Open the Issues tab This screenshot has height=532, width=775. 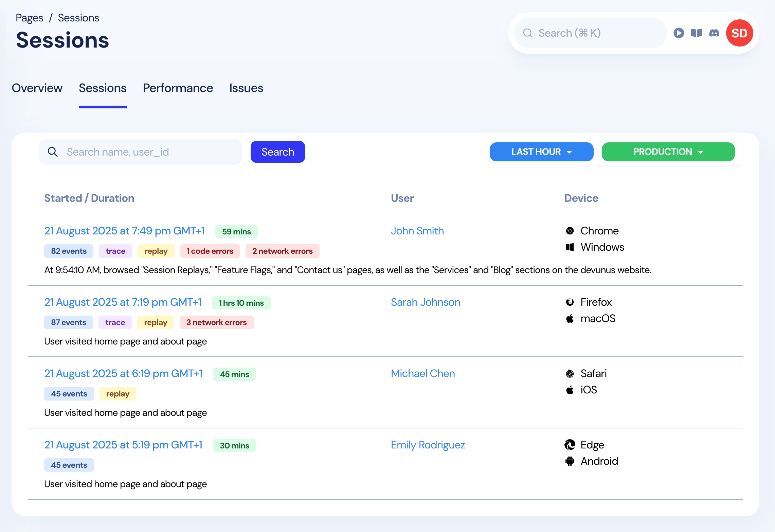[x=246, y=88]
